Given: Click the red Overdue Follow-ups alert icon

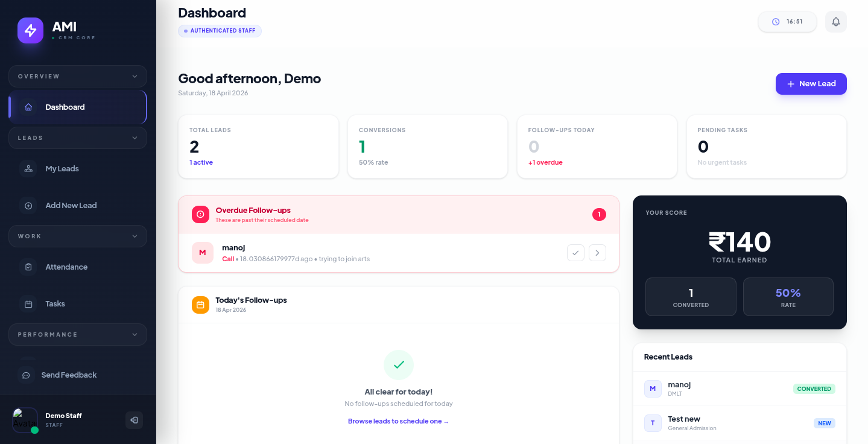Looking at the screenshot, I should tap(200, 214).
